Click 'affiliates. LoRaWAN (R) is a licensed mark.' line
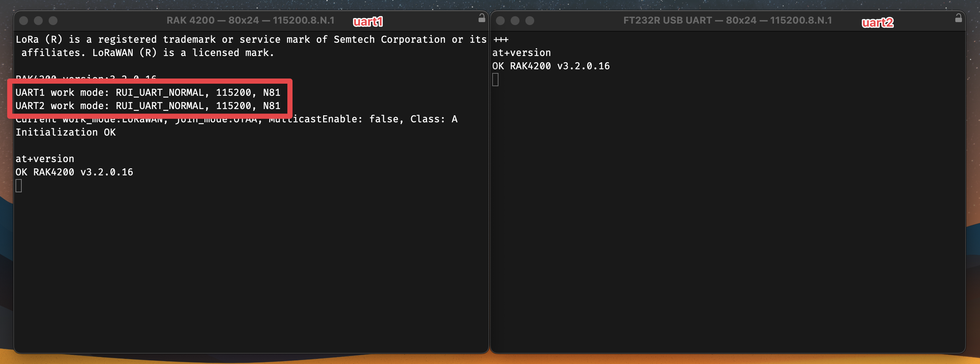Image resolution: width=980 pixels, height=364 pixels. (148, 53)
